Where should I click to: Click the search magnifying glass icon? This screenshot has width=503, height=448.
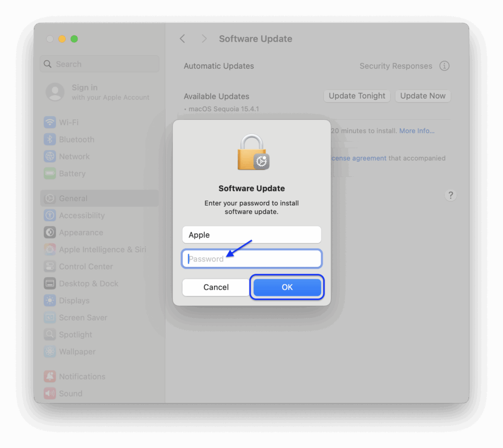[48, 64]
